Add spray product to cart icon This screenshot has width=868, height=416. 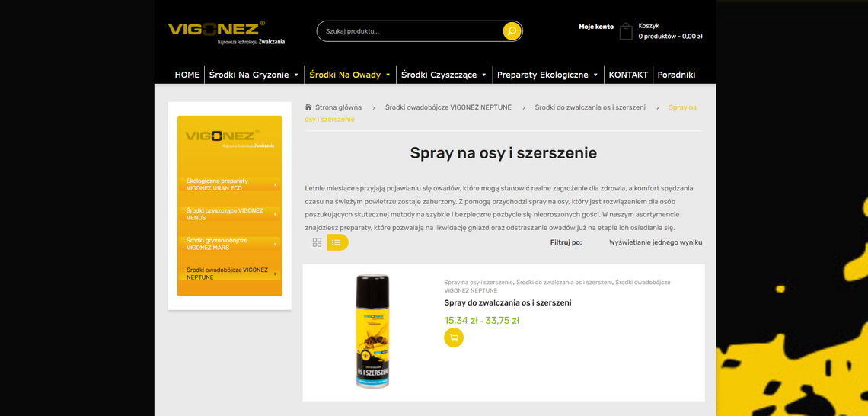tap(454, 338)
